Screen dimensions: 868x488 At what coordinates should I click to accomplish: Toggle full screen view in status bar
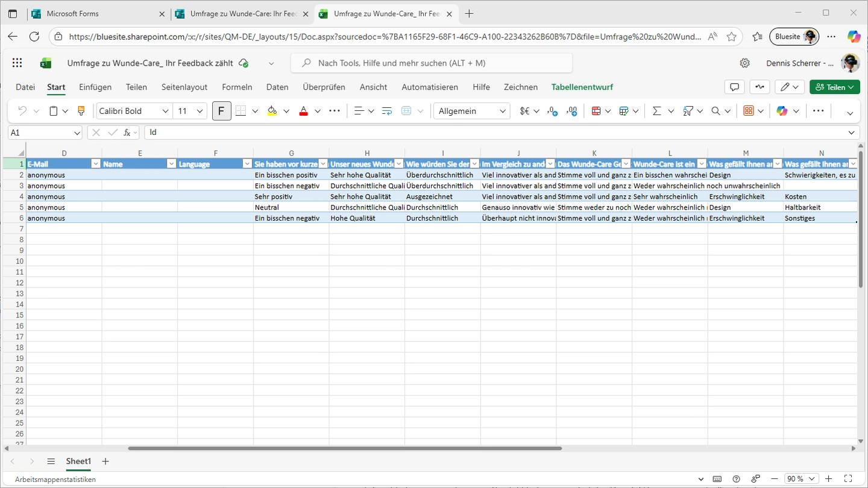pyautogui.click(x=848, y=479)
